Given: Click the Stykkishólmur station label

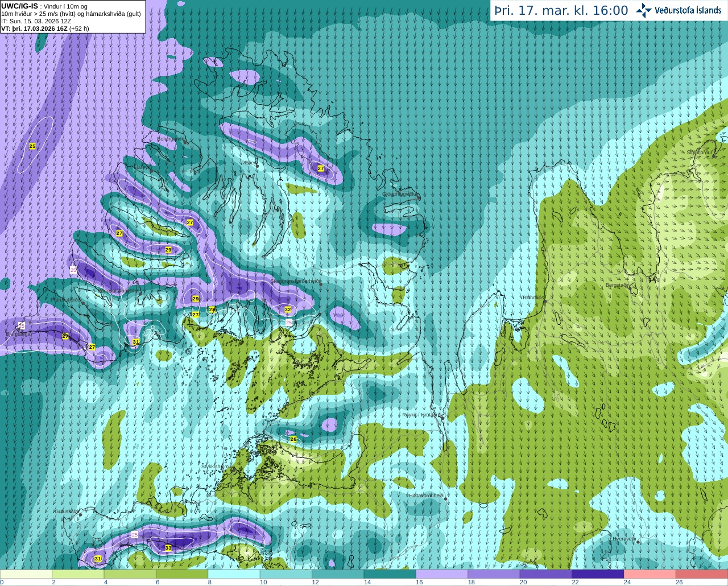Looking at the screenshot, I should (216, 466).
